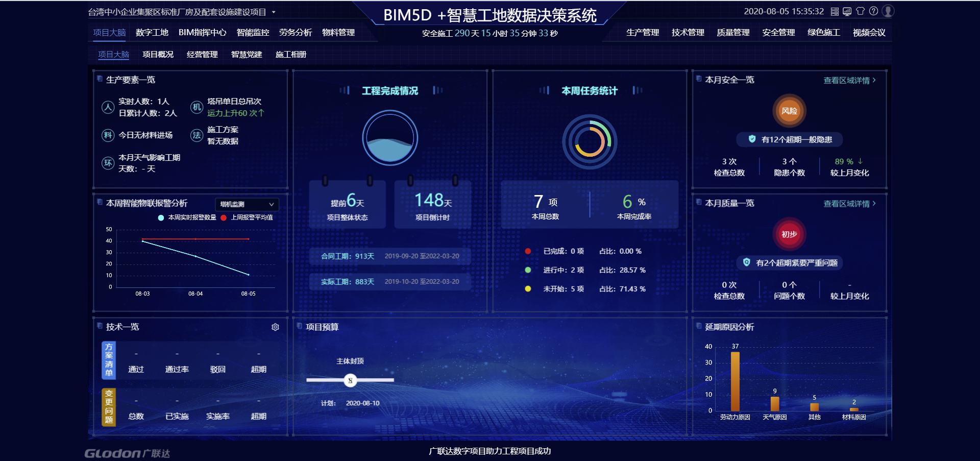
Task: Click the 天气原因 bar showing 9
Action: (775, 404)
